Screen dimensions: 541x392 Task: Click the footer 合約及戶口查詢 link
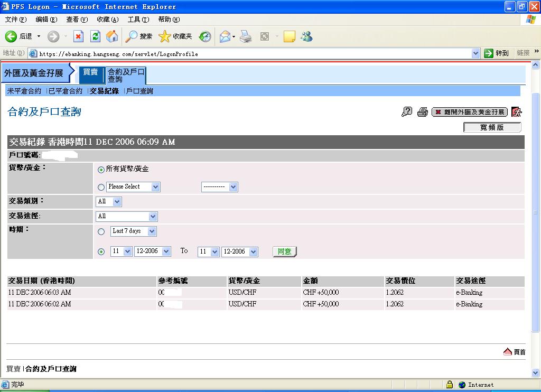(51, 369)
